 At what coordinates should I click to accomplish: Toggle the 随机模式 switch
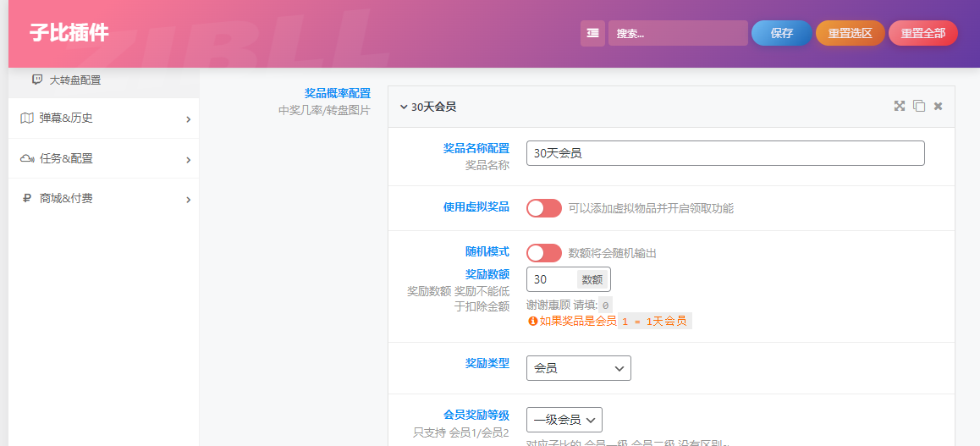pyautogui.click(x=543, y=253)
